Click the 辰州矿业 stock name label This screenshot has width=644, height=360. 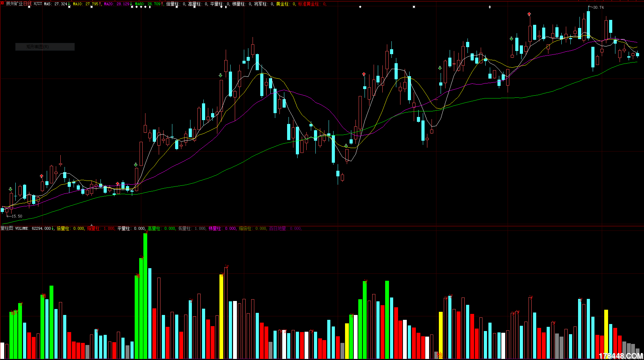[14, 4]
